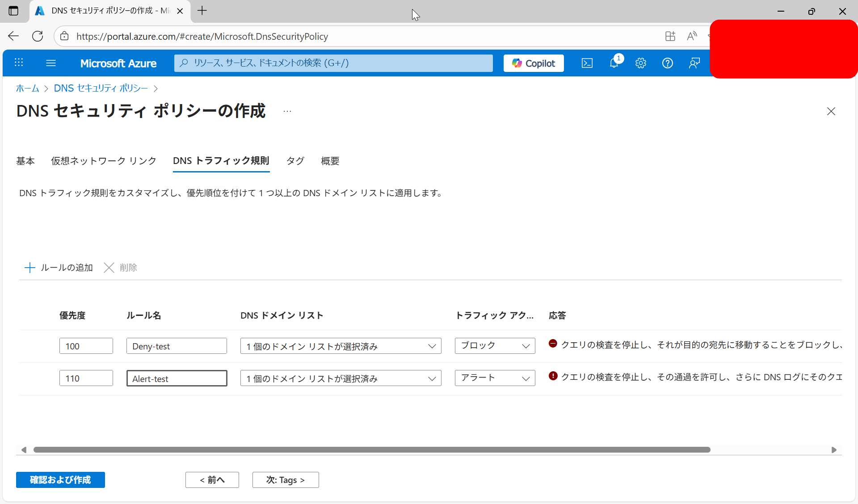This screenshot has width=858, height=504.
Task: Switch to the 仮想ネットワーク リンク tab
Action: coord(104,161)
